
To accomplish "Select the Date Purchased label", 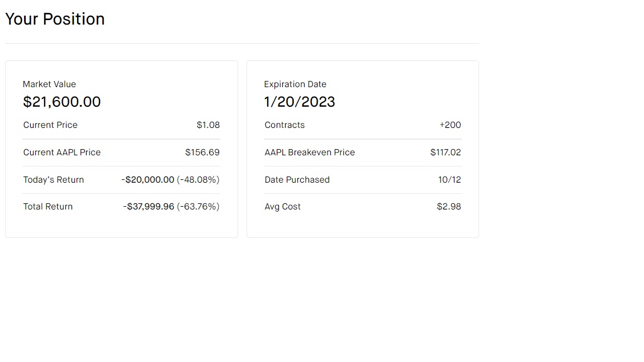I will [x=297, y=180].
